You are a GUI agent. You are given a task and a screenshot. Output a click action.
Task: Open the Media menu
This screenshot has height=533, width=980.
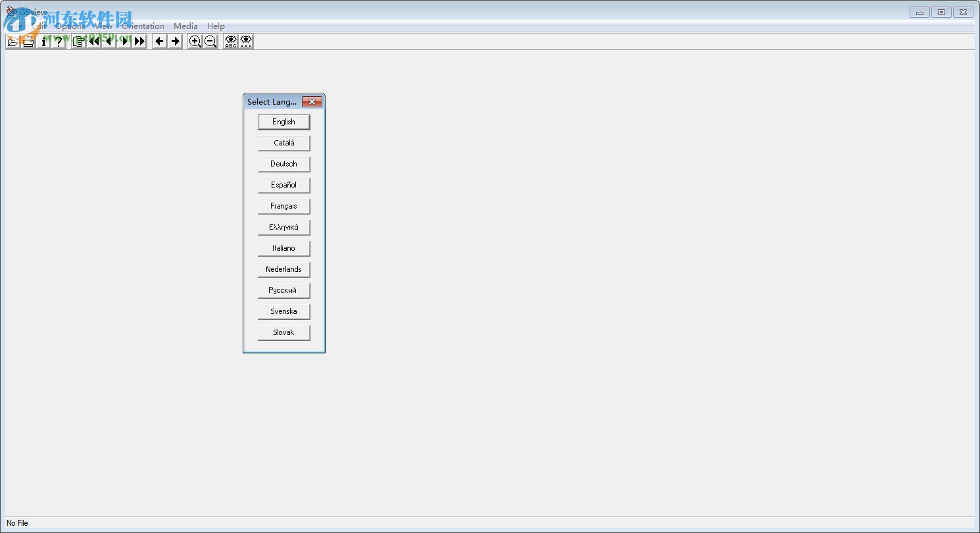click(x=185, y=26)
